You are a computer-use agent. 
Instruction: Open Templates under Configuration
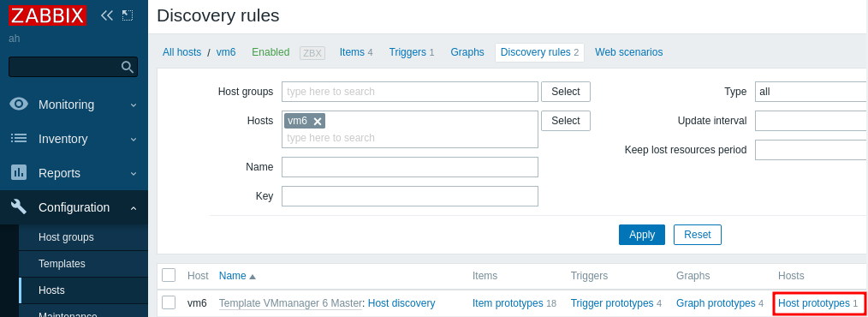click(62, 264)
